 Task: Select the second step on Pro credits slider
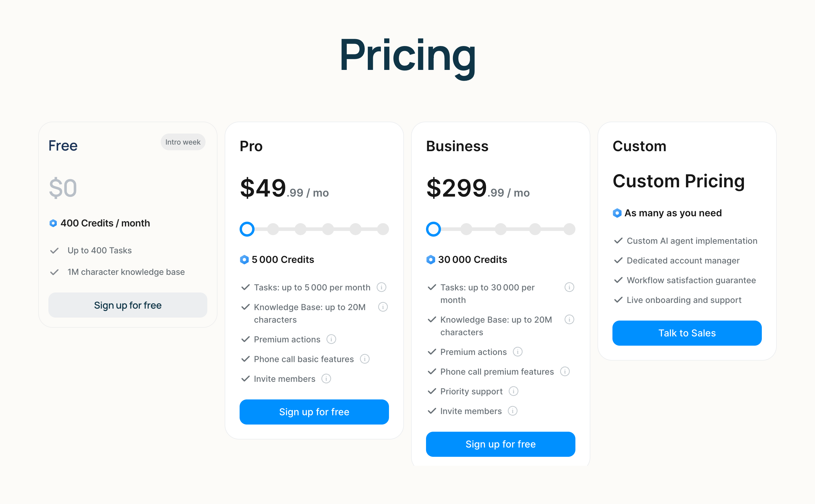point(273,229)
